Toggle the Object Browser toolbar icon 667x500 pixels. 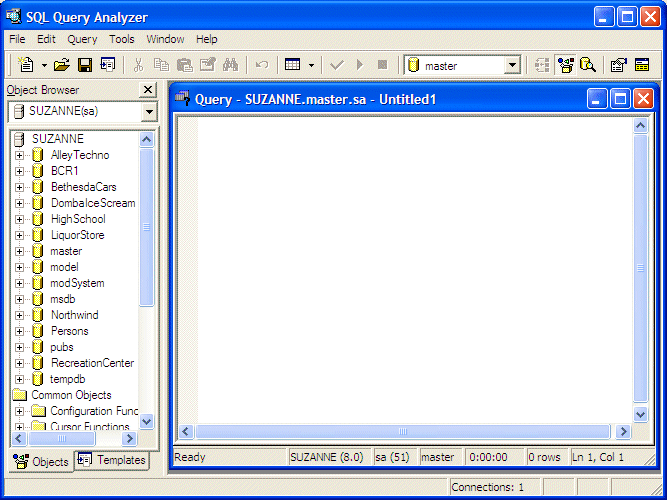point(565,65)
